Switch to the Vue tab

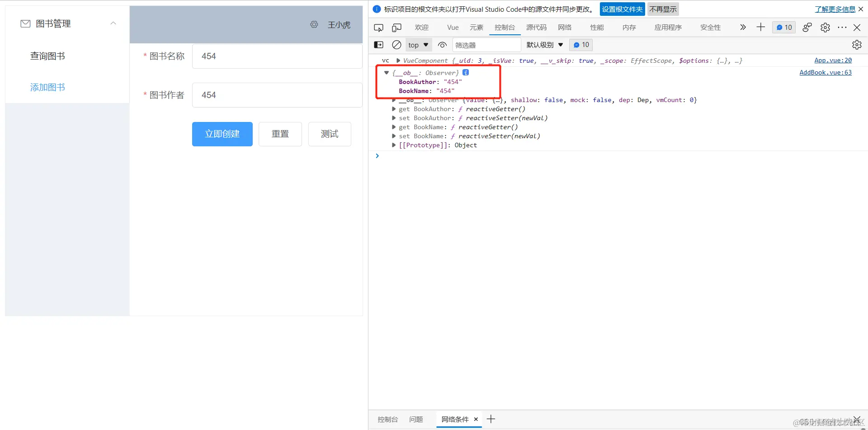pyautogui.click(x=453, y=28)
